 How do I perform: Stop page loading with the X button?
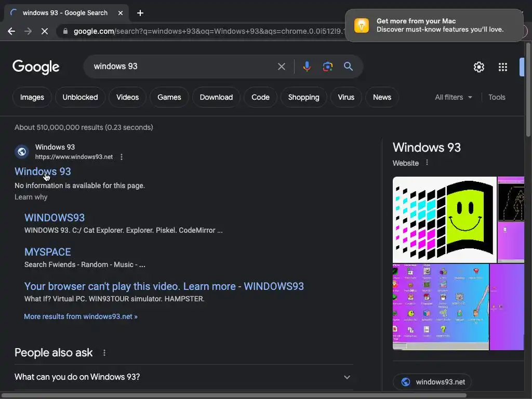click(45, 31)
